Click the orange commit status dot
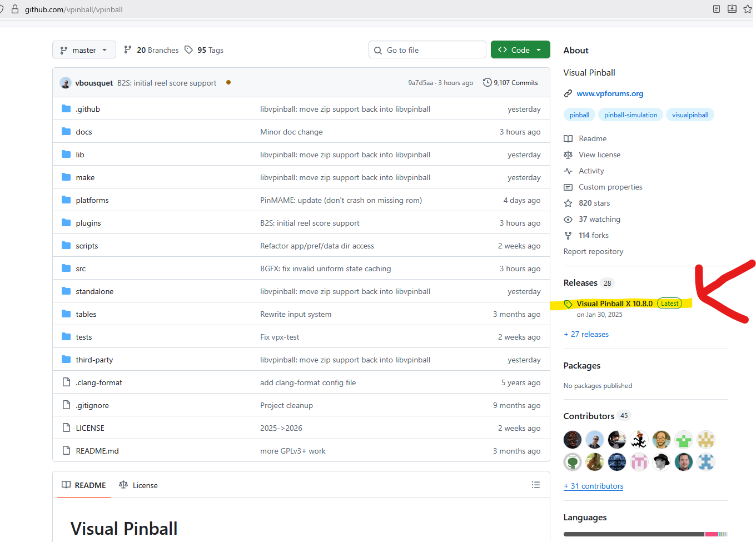756x542 pixels. coord(228,83)
